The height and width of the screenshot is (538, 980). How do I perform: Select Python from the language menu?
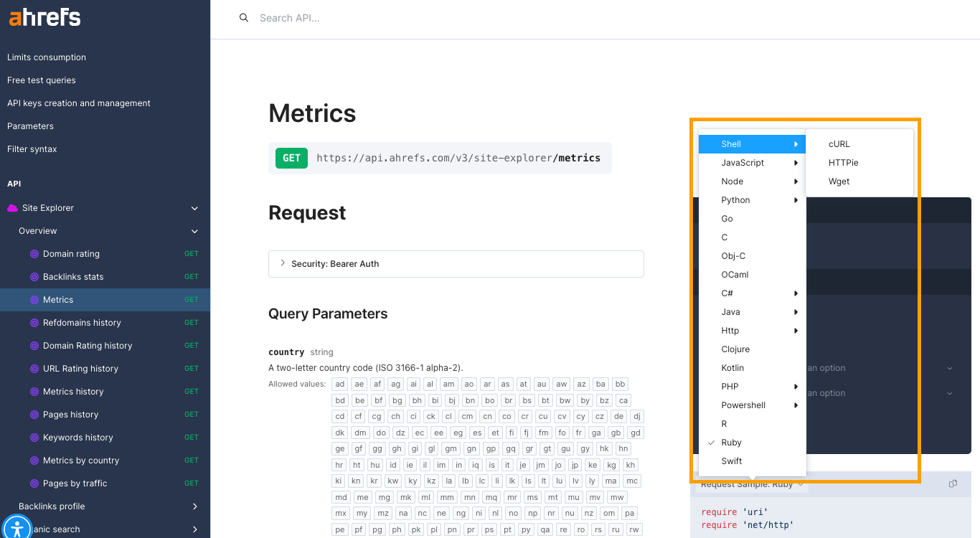(x=735, y=199)
